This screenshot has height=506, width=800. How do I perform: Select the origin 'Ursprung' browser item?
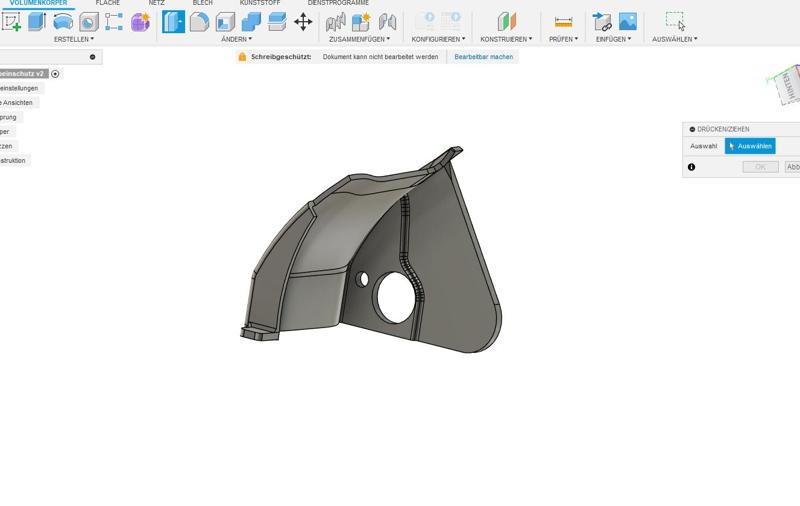click(9, 117)
